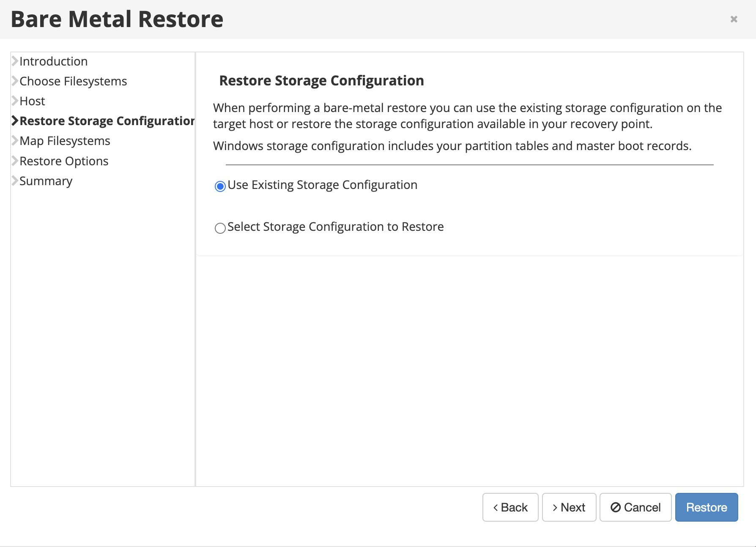
Task: Click the chevron icon beside Host
Action: coord(15,101)
